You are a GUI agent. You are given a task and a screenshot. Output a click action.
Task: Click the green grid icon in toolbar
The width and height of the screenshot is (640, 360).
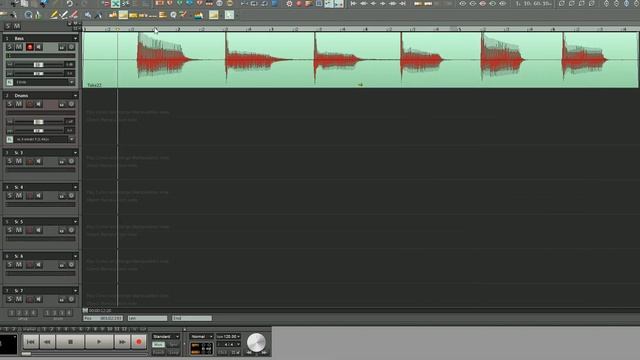(x=229, y=15)
